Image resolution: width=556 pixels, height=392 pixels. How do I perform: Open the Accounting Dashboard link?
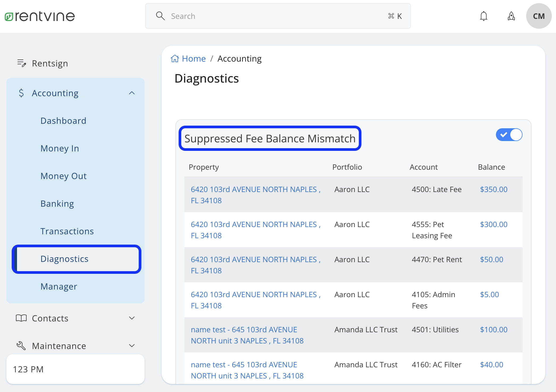(63, 121)
